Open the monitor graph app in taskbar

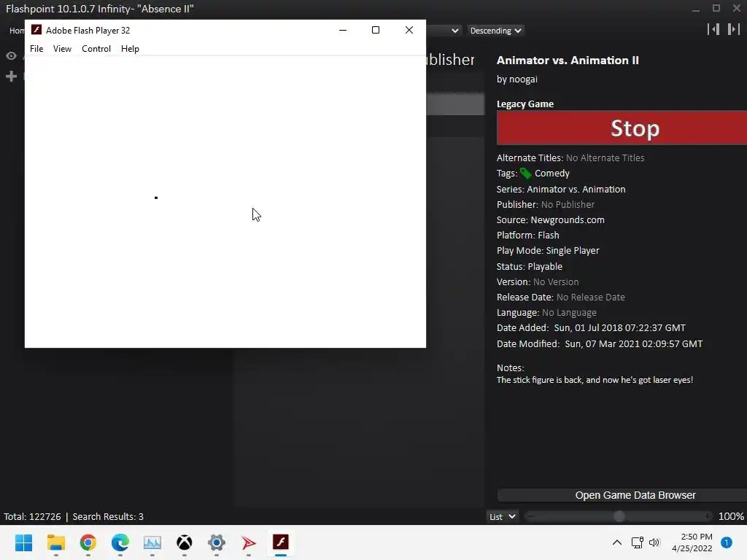coord(152,542)
